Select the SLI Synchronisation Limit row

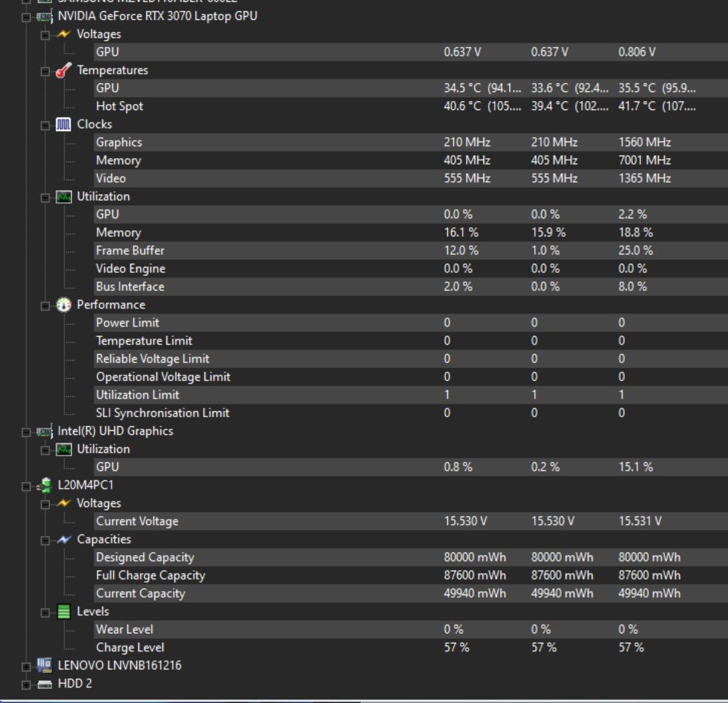[411, 413]
